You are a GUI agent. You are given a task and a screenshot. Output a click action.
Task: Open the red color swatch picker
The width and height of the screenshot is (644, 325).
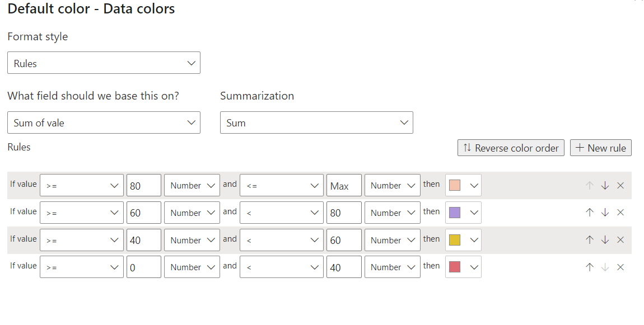(x=463, y=267)
